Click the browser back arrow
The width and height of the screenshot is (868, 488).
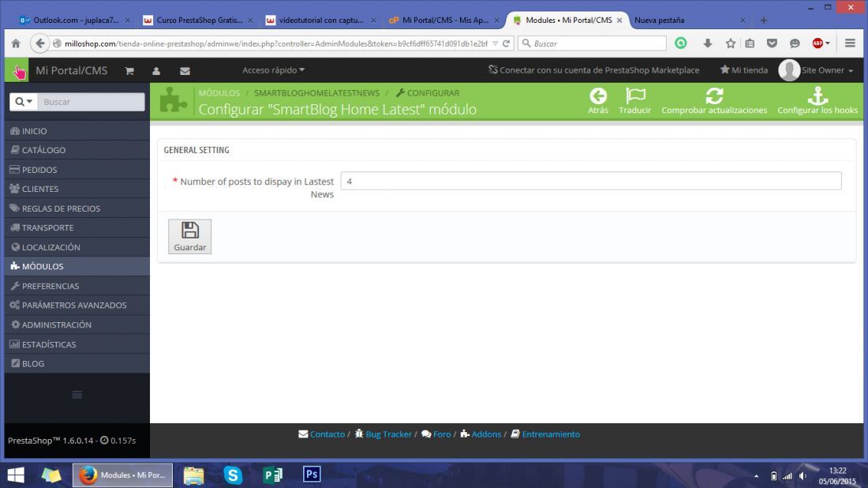[x=40, y=43]
